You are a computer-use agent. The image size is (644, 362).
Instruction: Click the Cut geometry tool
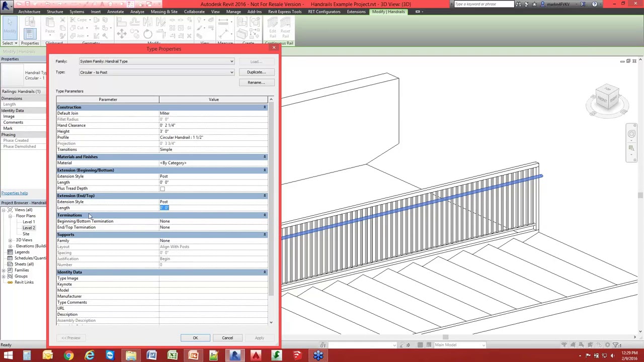80,28
